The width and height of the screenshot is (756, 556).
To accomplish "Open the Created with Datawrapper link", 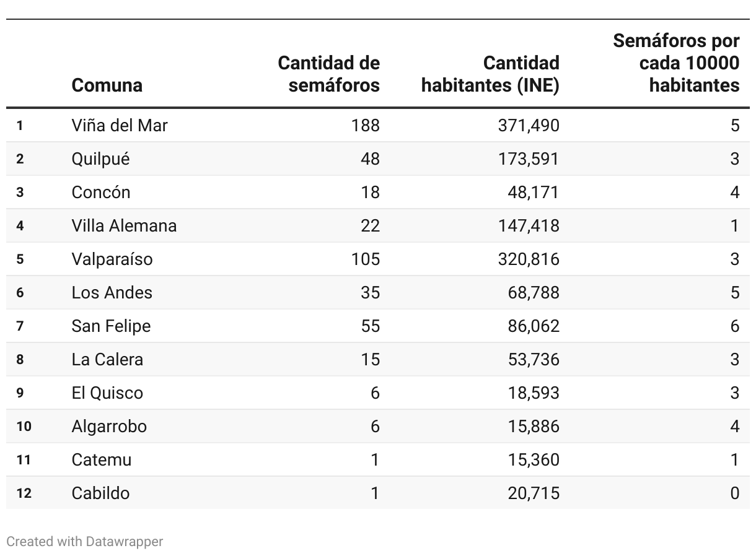I will point(84,541).
